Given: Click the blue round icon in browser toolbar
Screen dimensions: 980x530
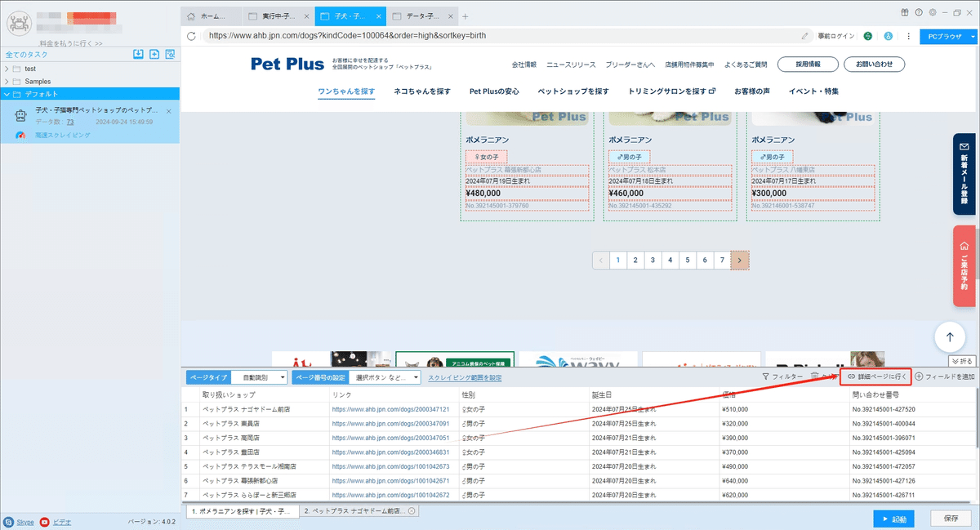Looking at the screenshot, I should [887, 36].
